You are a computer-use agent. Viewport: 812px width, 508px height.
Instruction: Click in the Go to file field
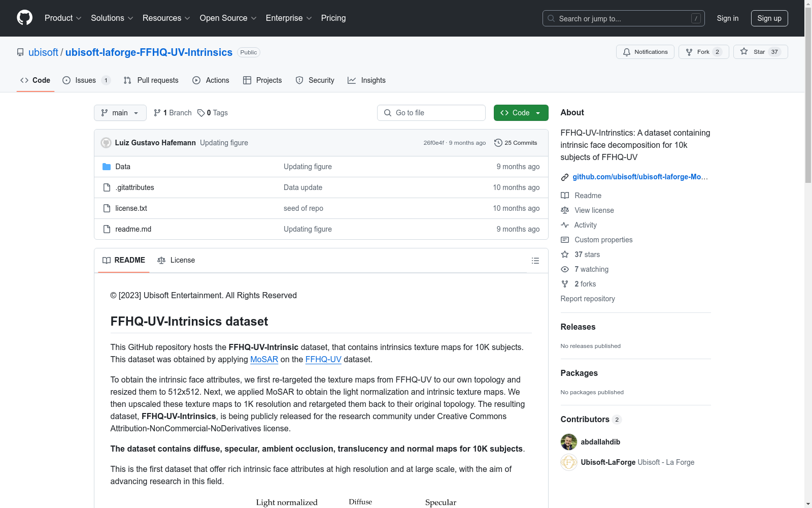(x=431, y=113)
